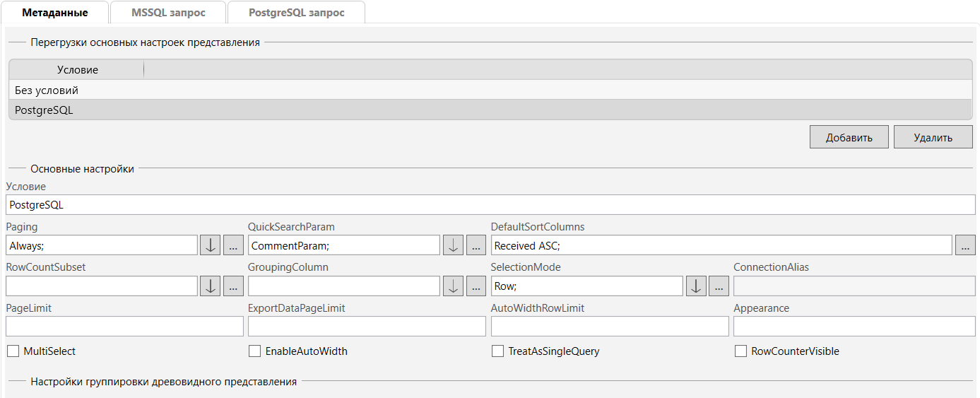
Task: Open the QuickSearchParam down-arrow list
Action: coord(454,245)
